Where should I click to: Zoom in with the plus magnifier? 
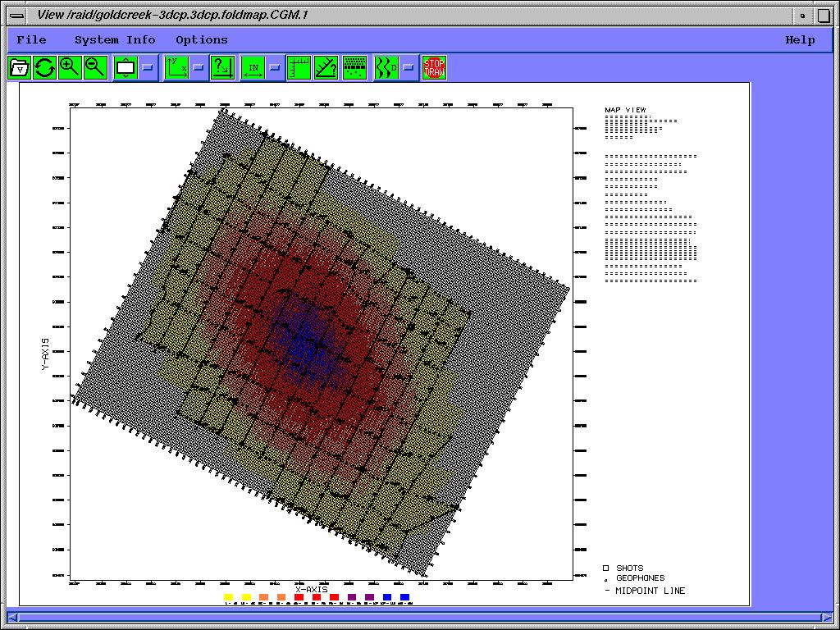click(70, 68)
